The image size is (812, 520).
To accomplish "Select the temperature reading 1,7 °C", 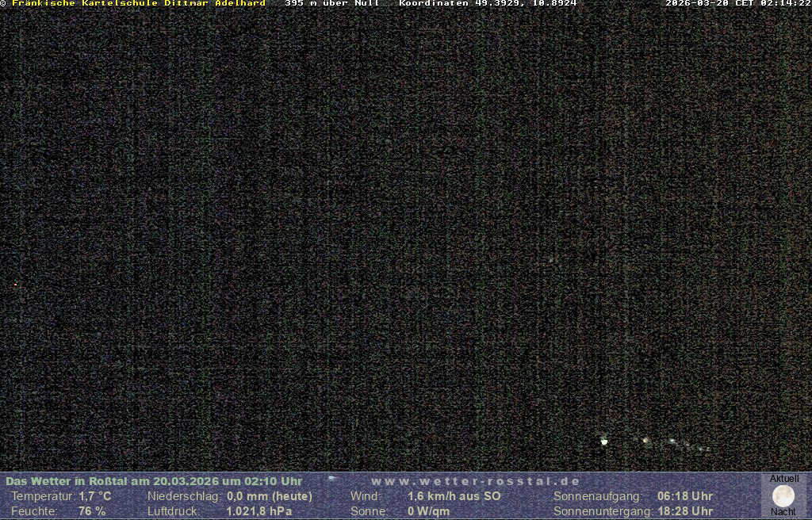I will click(95, 496).
